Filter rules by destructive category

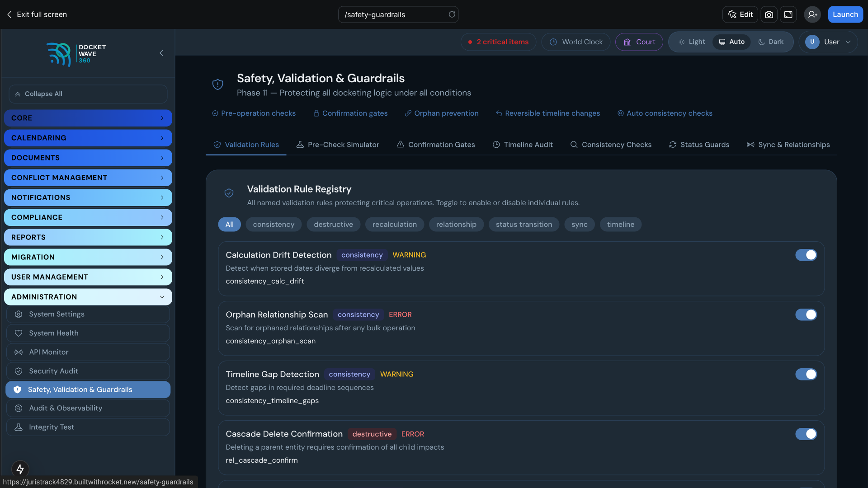coord(334,225)
